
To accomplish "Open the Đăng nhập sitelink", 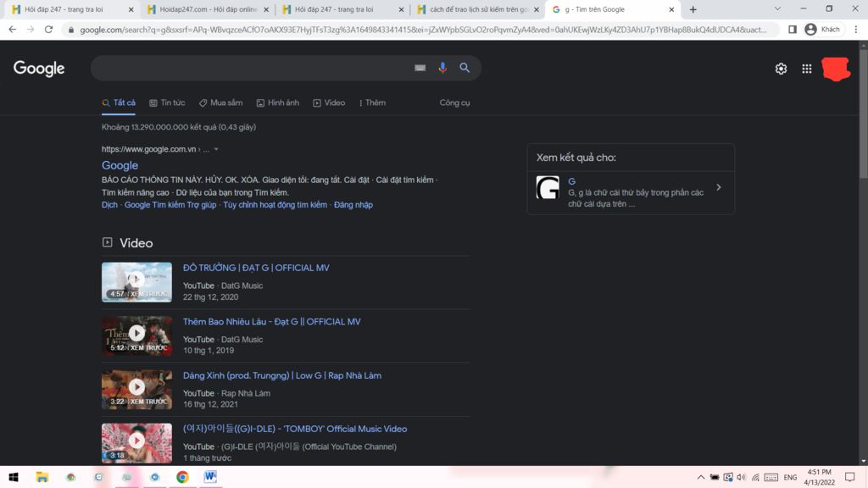I will tap(353, 205).
